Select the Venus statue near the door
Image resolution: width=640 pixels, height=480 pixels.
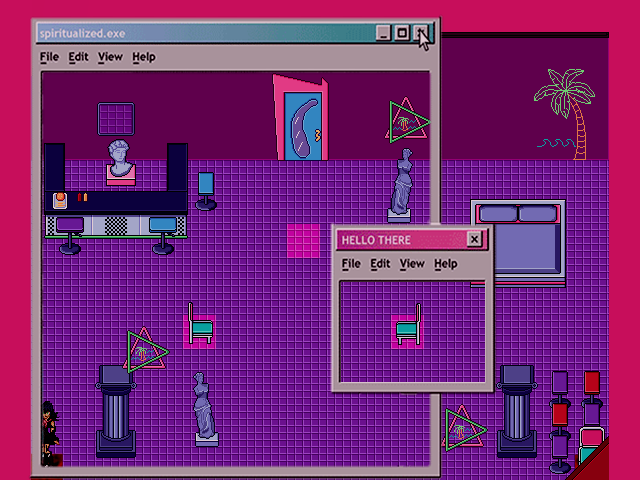[x=402, y=185]
